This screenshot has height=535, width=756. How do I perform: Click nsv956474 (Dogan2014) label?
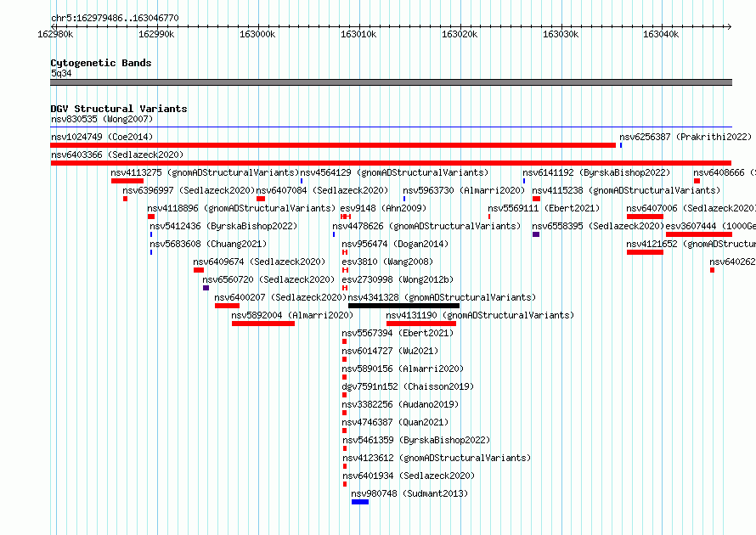[395, 244]
